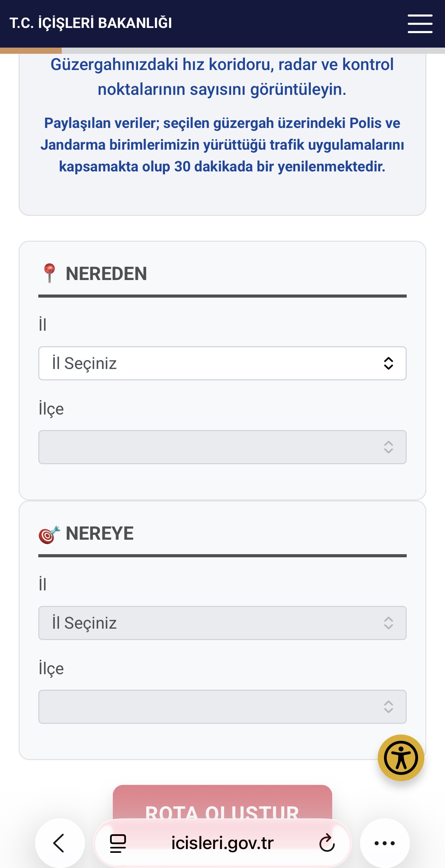Image resolution: width=445 pixels, height=868 pixels.
Task: Tap the reload page icon
Action: tap(327, 843)
